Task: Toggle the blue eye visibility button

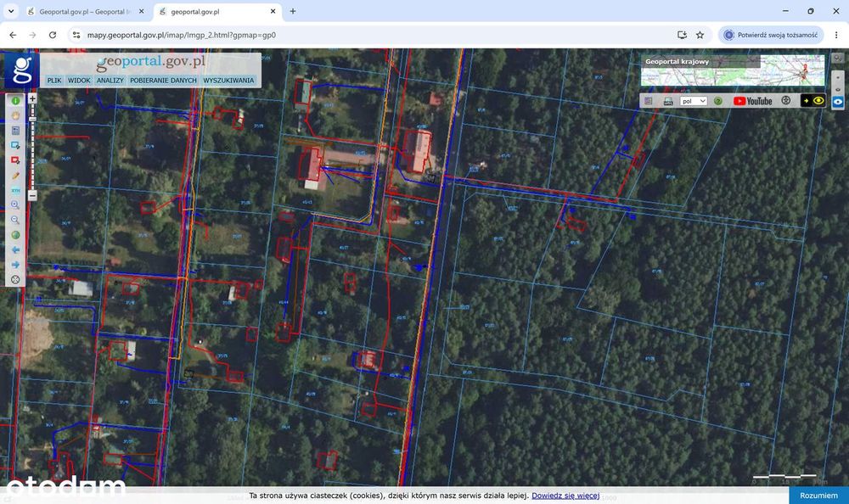Action: tap(838, 102)
